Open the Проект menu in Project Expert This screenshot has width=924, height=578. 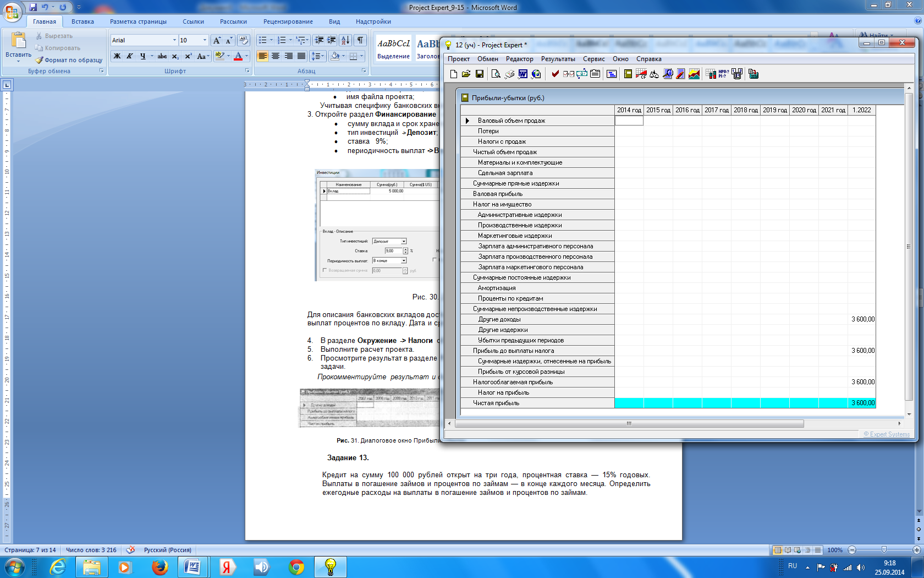[x=459, y=59]
